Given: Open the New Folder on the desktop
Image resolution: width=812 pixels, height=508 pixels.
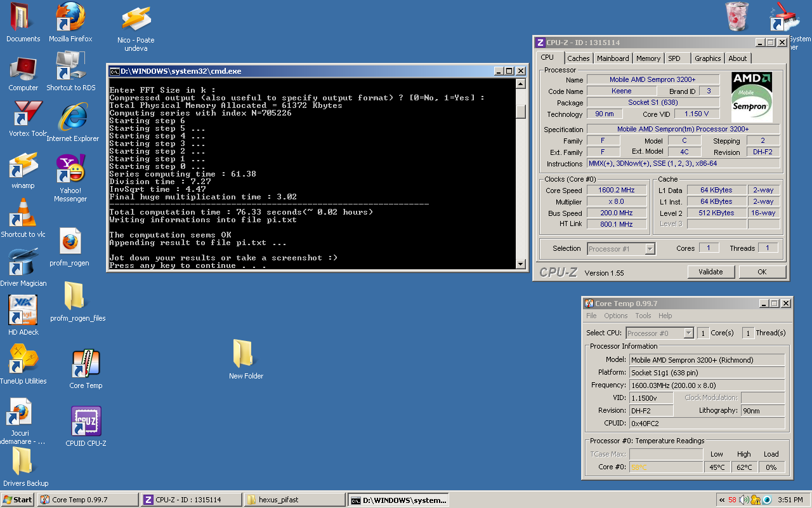Looking at the screenshot, I should click(x=246, y=359).
